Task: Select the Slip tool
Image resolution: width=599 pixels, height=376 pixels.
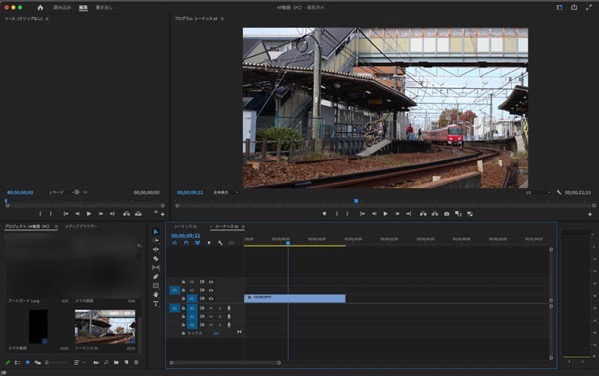Action: pos(155,267)
